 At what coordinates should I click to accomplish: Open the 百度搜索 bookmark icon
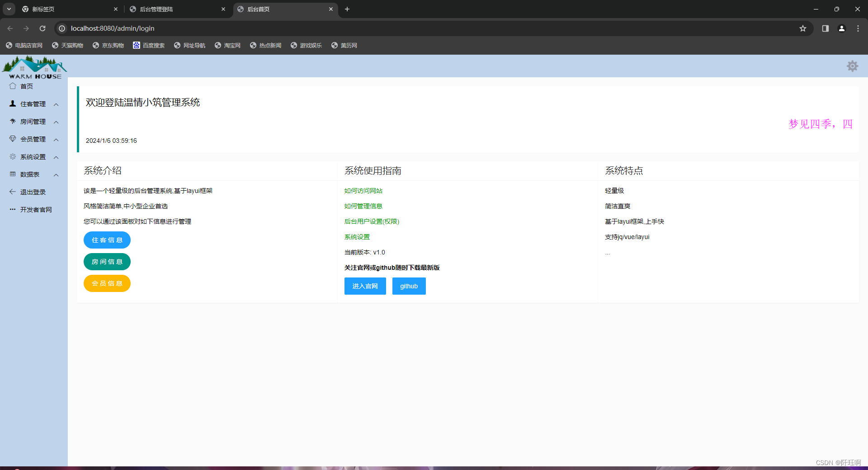(136, 45)
